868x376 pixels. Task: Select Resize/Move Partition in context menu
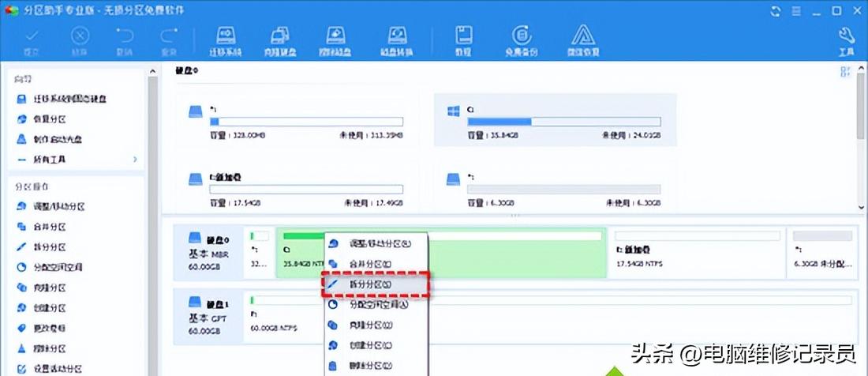pos(376,243)
